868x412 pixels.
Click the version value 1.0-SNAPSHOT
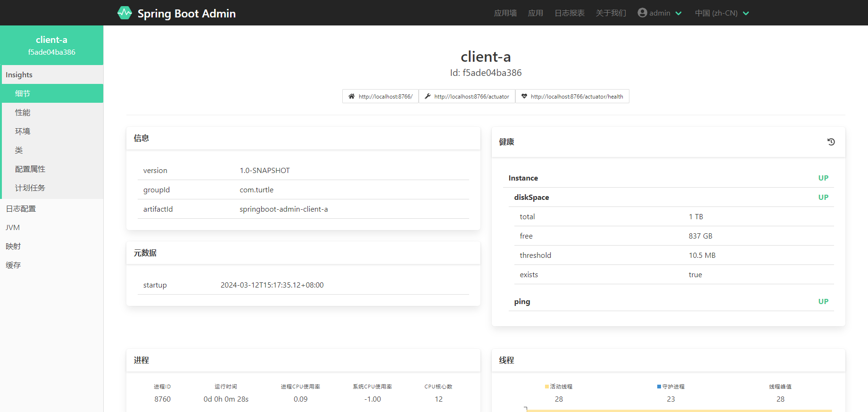point(265,170)
